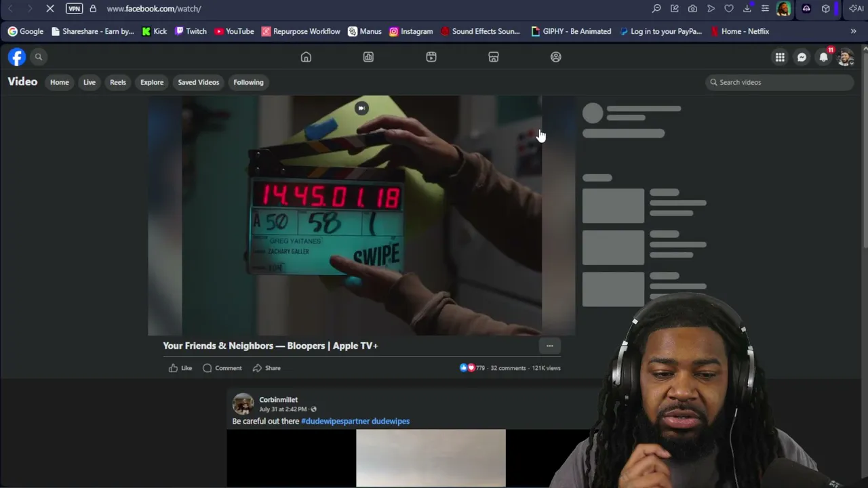Select the Explore tab in Video
The image size is (868, 488).
[152, 82]
